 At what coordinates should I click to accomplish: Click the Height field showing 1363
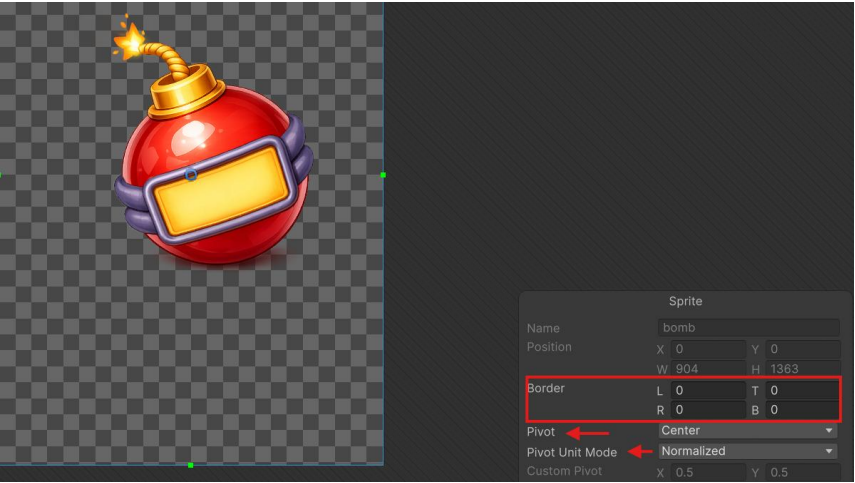click(x=802, y=369)
